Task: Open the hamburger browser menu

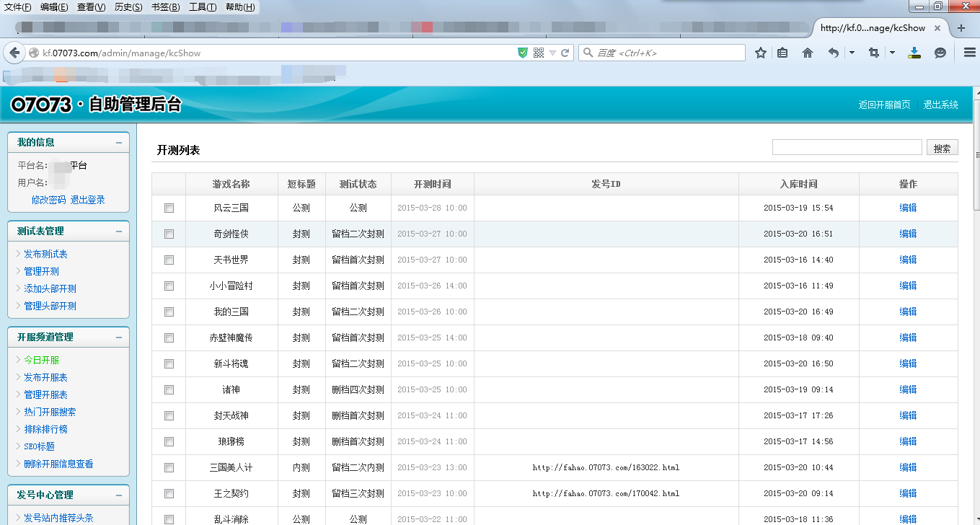Action: pos(969,53)
